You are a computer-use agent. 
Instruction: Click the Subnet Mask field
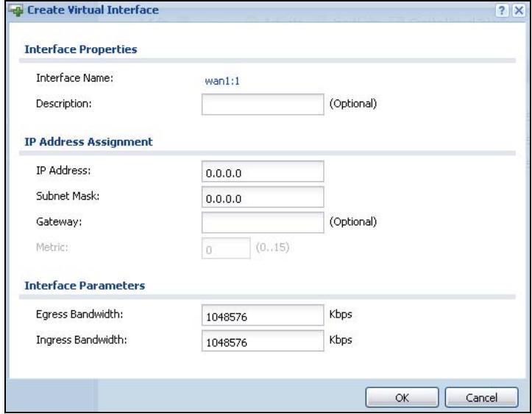pos(263,197)
